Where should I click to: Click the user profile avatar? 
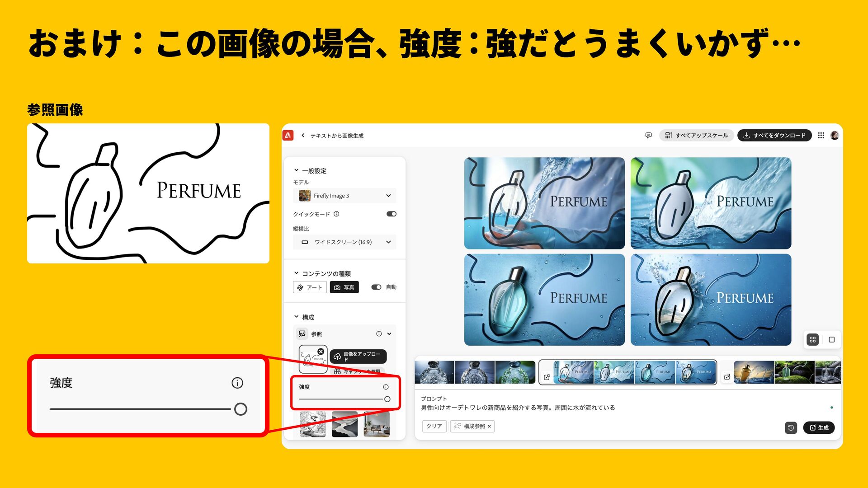click(x=835, y=135)
